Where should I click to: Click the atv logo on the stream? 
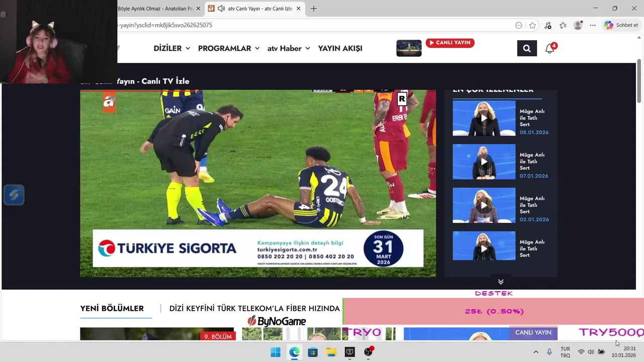click(109, 102)
